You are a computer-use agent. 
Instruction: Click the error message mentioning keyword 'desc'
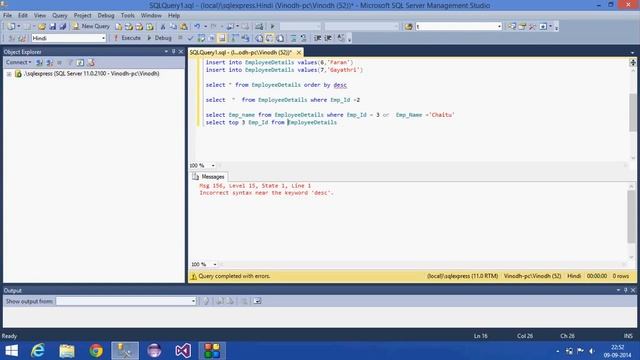[x=266, y=193]
